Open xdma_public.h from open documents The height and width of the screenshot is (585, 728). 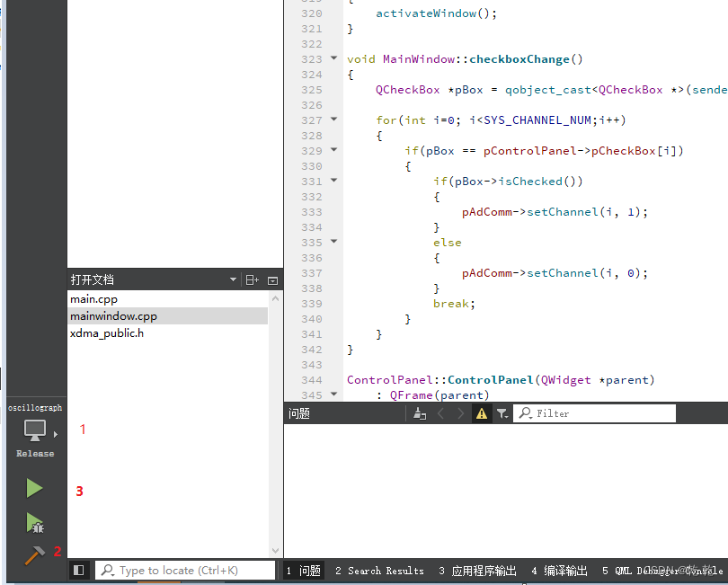(x=107, y=333)
